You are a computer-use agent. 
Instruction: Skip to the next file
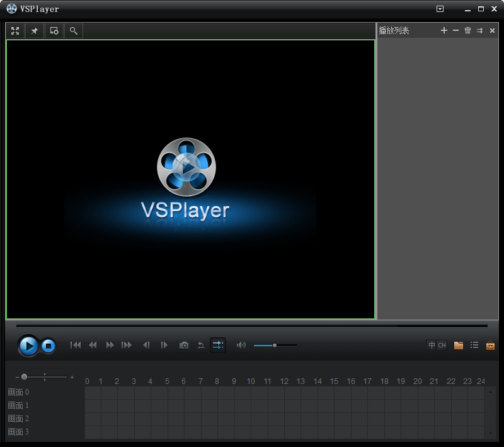point(127,345)
